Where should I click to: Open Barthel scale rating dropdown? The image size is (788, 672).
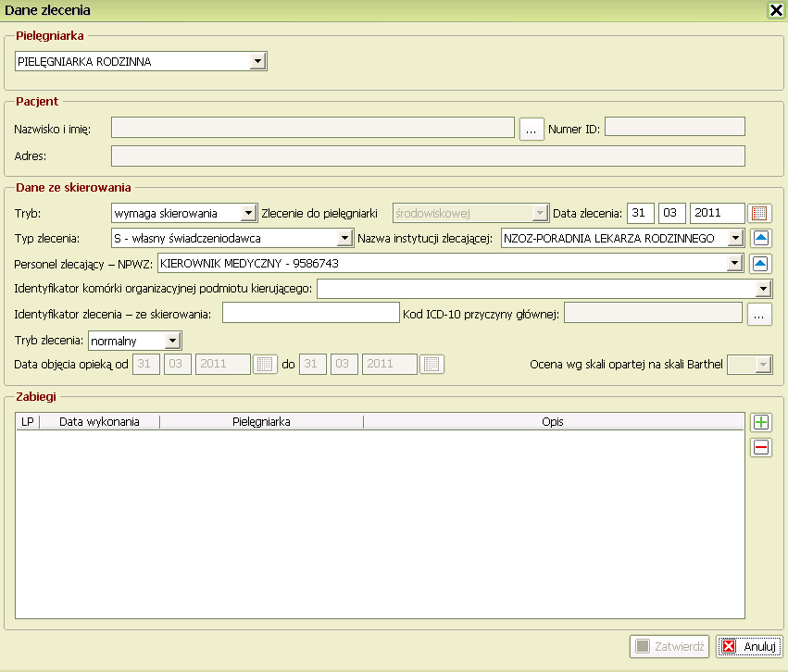[x=764, y=365]
